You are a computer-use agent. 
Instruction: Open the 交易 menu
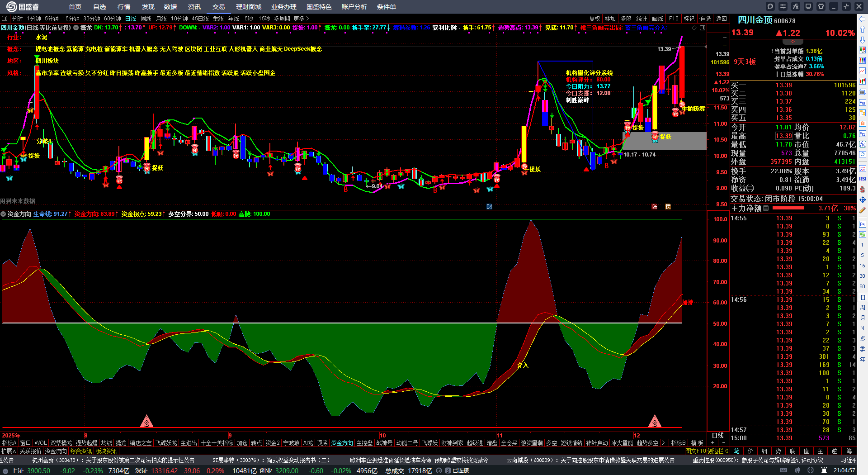point(218,7)
